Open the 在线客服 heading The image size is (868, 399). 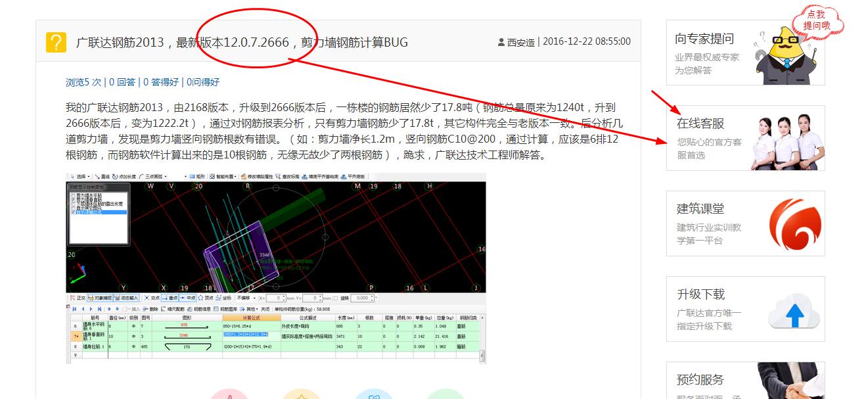pyautogui.click(x=700, y=123)
